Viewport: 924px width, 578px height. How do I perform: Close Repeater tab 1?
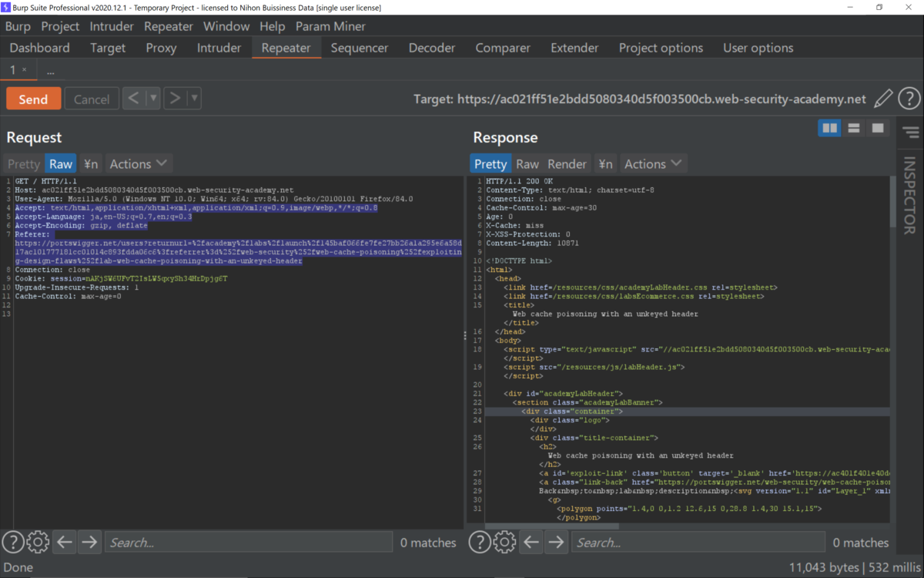(x=24, y=70)
